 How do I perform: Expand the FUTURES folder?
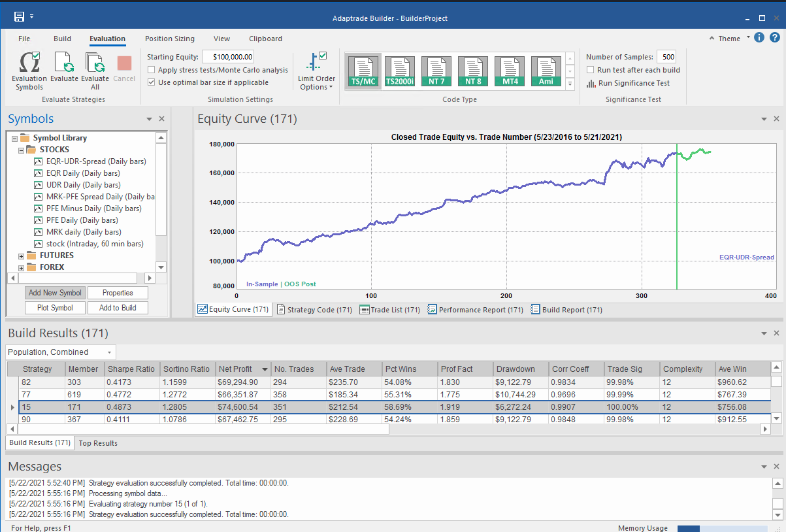[x=22, y=256]
